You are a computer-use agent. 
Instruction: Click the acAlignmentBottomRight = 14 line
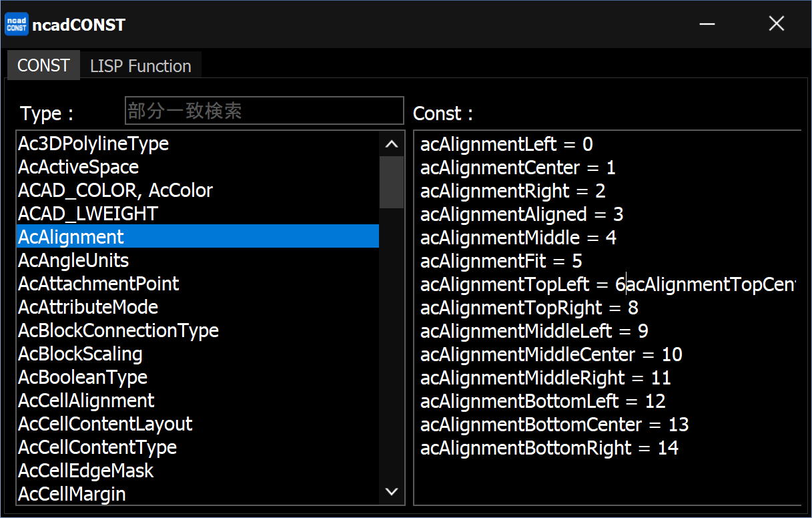(x=549, y=448)
